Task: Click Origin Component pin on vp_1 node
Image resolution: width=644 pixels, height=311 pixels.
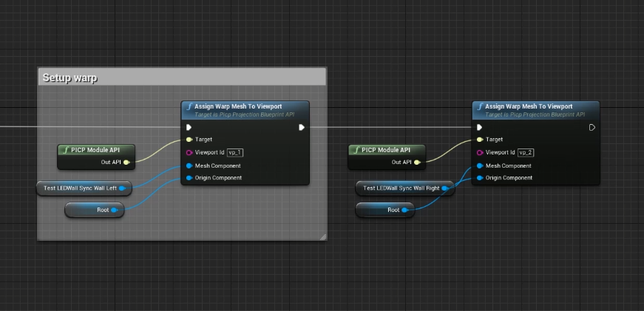Action: click(189, 177)
